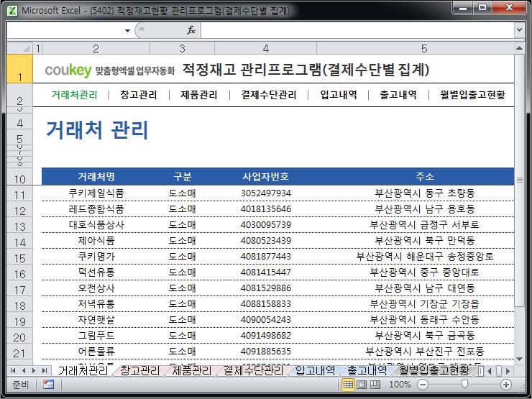Select address 부산광역시 기장군 기장읍

(424, 303)
